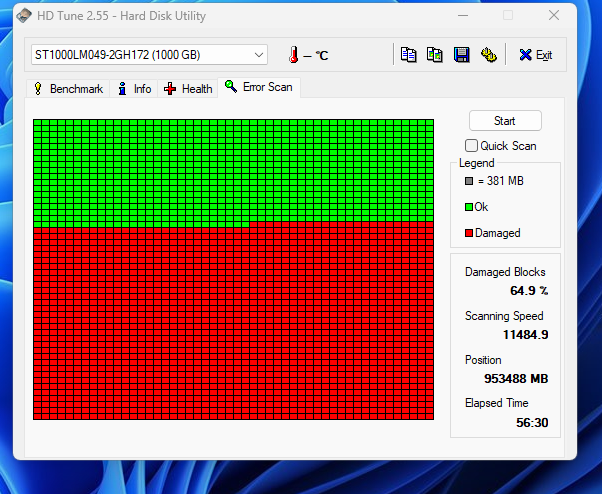The image size is (602, 494).
Task: Click the 56:30 elapsed time value
Action: [x=532, y=423]
